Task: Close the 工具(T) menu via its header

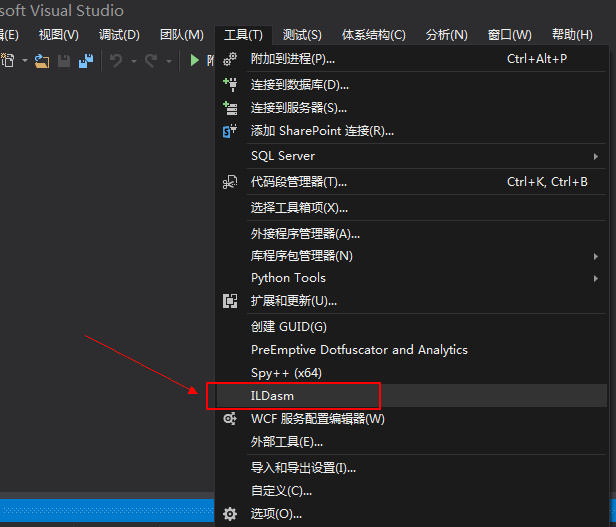Action: 244,35
